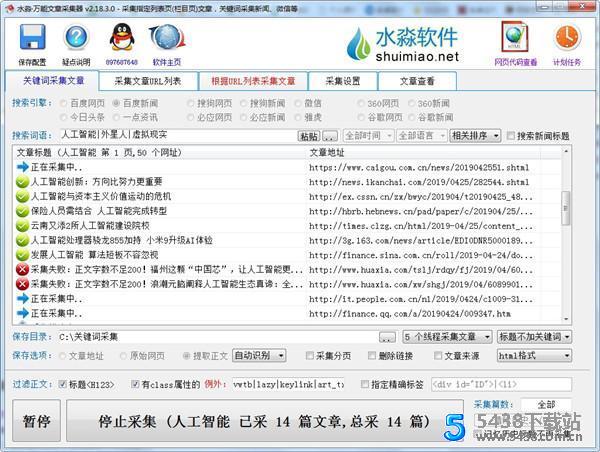The height and width of the screenshot is (452, 600).
Task: Click red error icon for 浪潮元脑 row
Action: click(x=22, y=284)
